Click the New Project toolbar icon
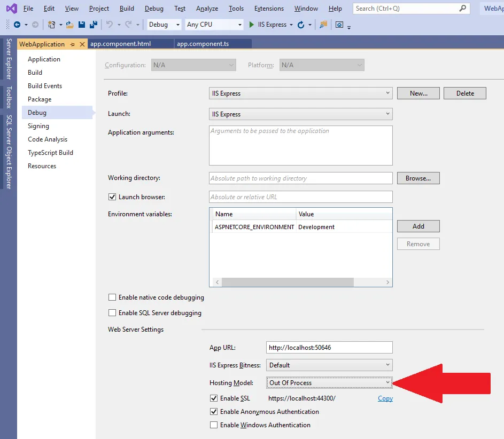The width and height of the screenshot is (504, 439). point(51,25)
